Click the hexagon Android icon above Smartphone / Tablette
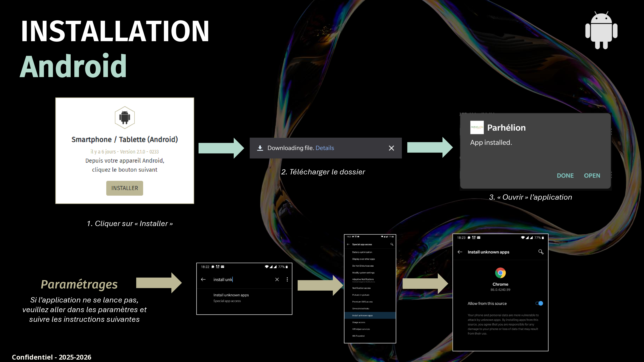The image size is (644, 362). tap(124, 117)
